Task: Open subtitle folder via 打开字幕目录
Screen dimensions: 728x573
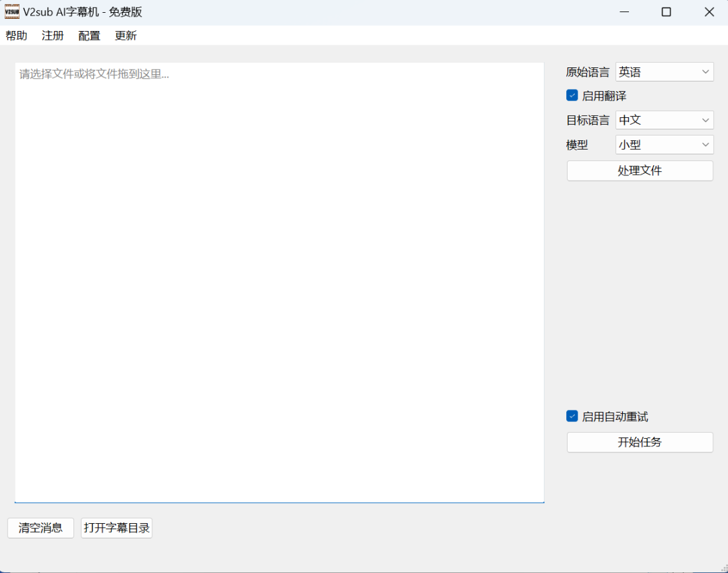Action: pyautogui.click(x=116, y=528)
